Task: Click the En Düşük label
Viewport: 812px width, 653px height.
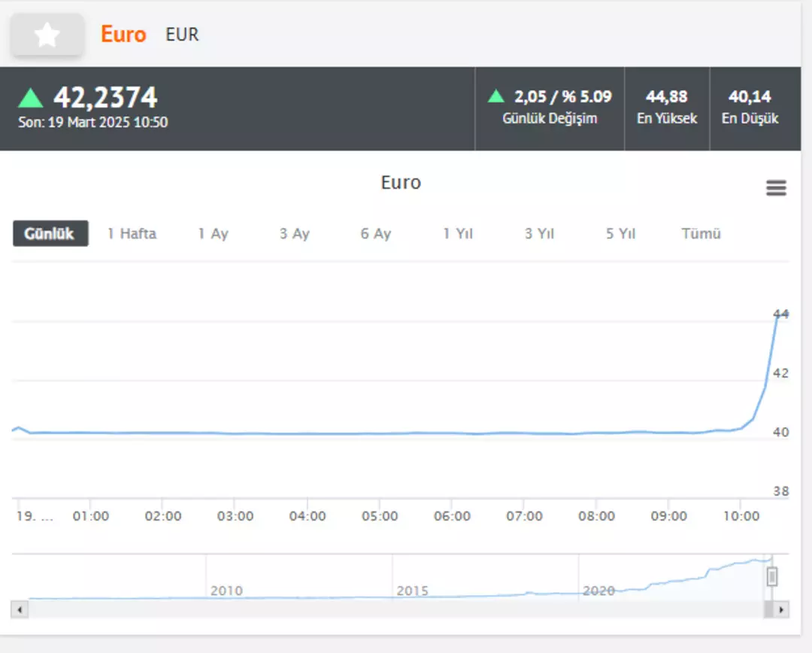Action: (x=750, y=119)
